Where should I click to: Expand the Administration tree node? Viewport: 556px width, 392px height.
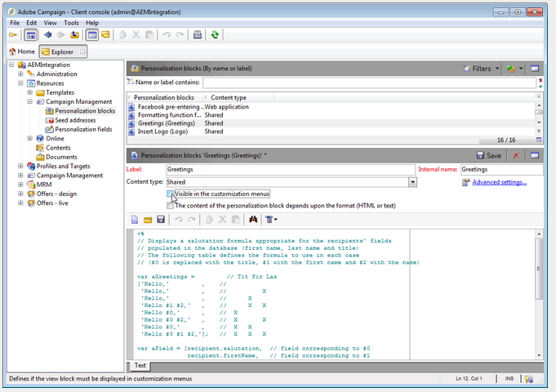click(x=21, y=74)
